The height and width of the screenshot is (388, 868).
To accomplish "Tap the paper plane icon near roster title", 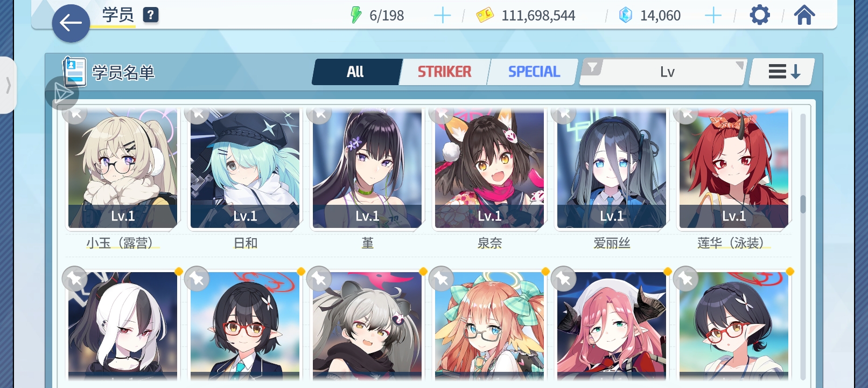I will pyautogui.click(x=62, y=94).
